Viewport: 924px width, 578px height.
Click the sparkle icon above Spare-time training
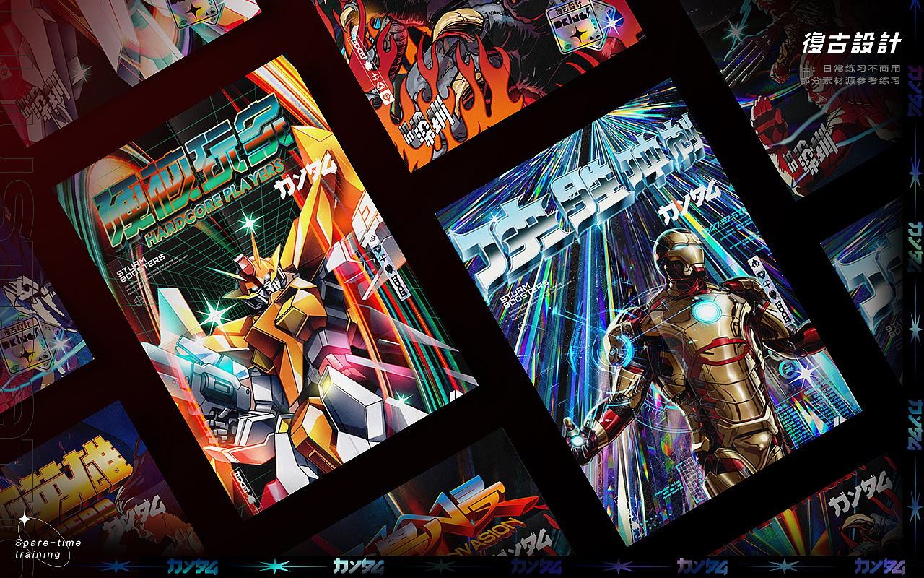pos(25,519)
